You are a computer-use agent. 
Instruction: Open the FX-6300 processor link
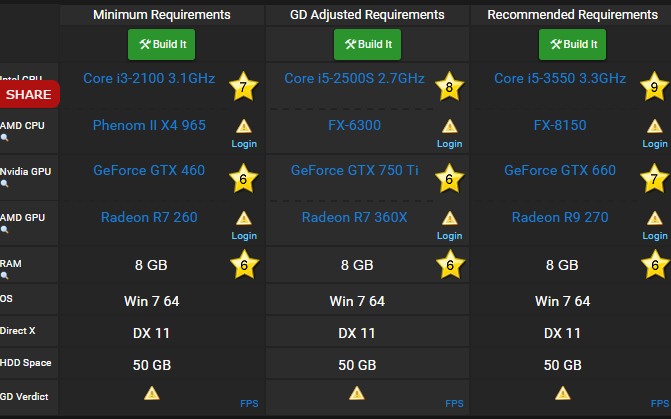tap(354, 125)
